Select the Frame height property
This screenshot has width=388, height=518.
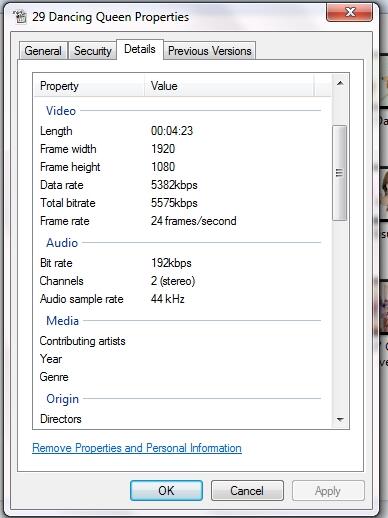tap(70, 167)
